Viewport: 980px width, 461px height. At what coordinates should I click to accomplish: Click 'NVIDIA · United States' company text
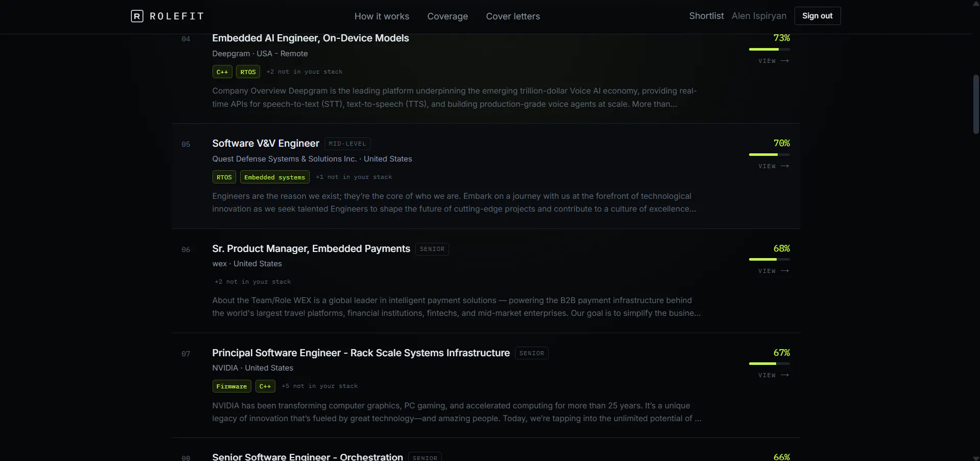(253, 368)
